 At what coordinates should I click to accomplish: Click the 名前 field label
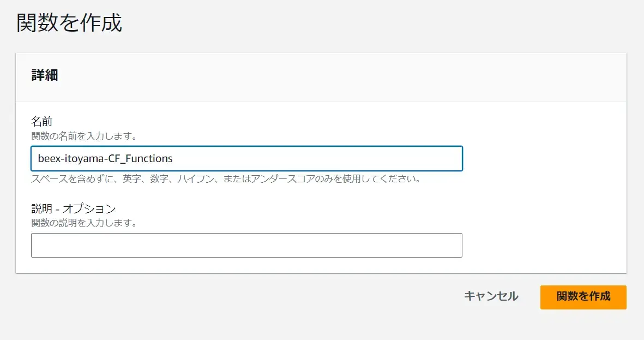tap(42, 121)
